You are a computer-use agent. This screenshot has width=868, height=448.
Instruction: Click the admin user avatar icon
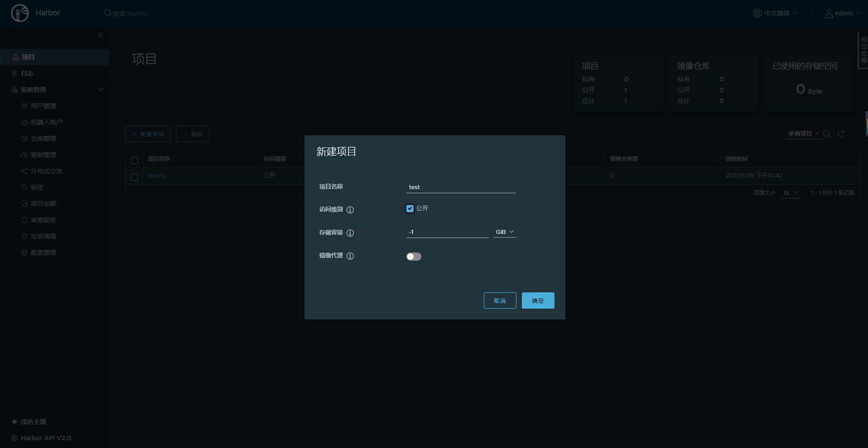click(x=829, y=13)
